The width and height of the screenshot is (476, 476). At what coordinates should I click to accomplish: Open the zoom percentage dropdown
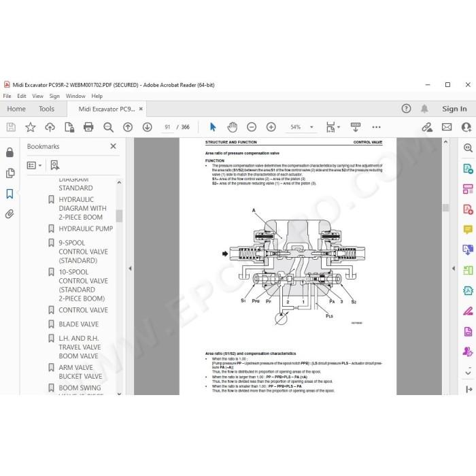click(311, 127)
